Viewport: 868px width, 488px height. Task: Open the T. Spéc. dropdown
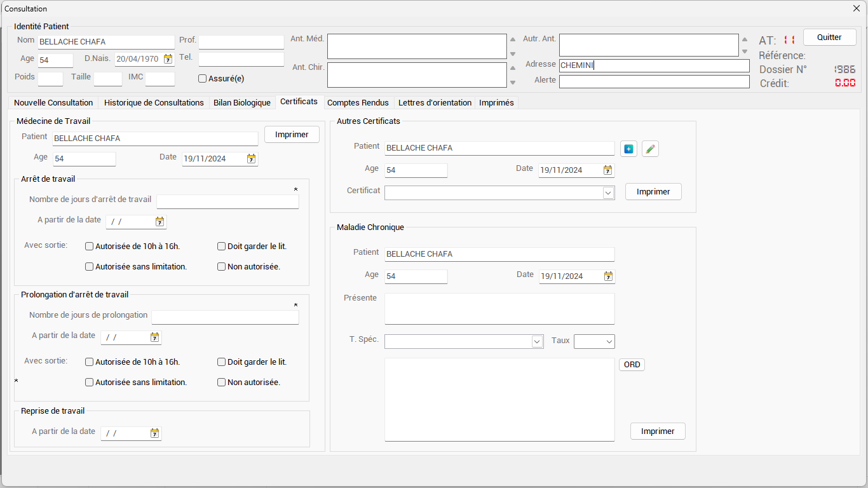537,342
